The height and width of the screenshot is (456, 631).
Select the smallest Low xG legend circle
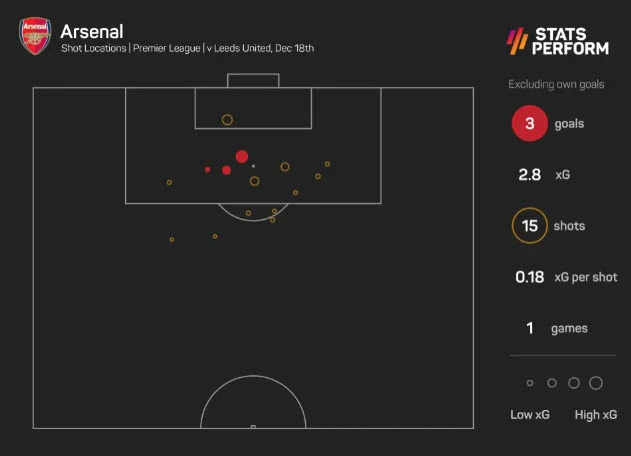530,383
